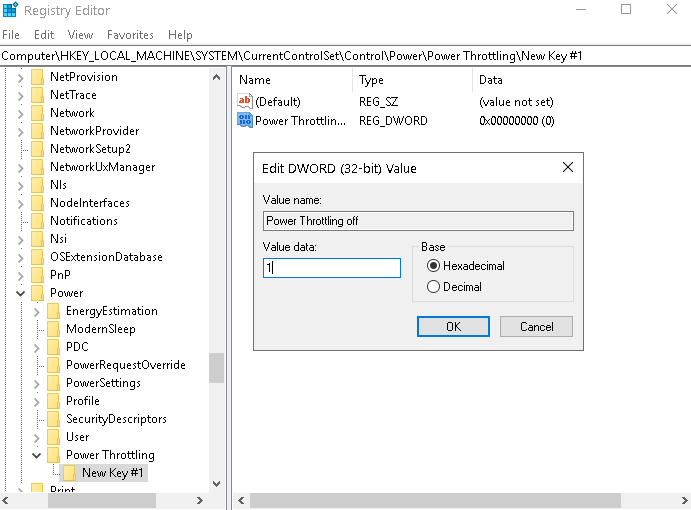This screenshot has width=691, height=510.
Task: Click the Registry Editor app icon
Action: 10,9
